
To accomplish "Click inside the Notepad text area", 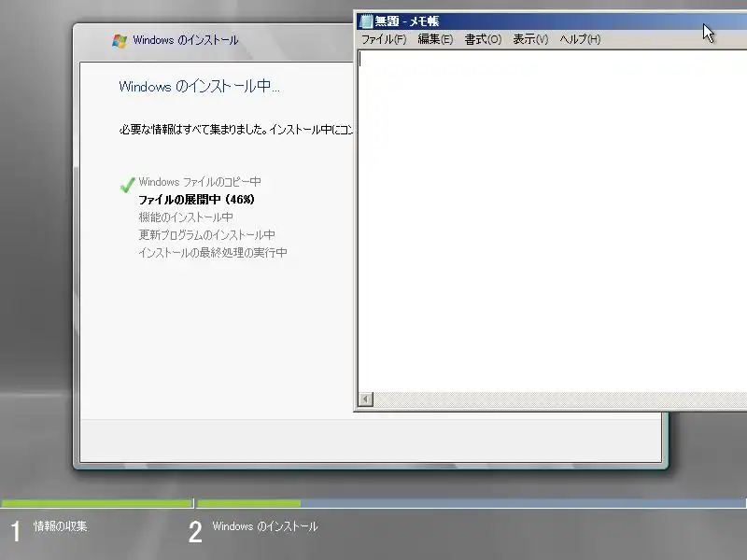I will pos(552,220).
